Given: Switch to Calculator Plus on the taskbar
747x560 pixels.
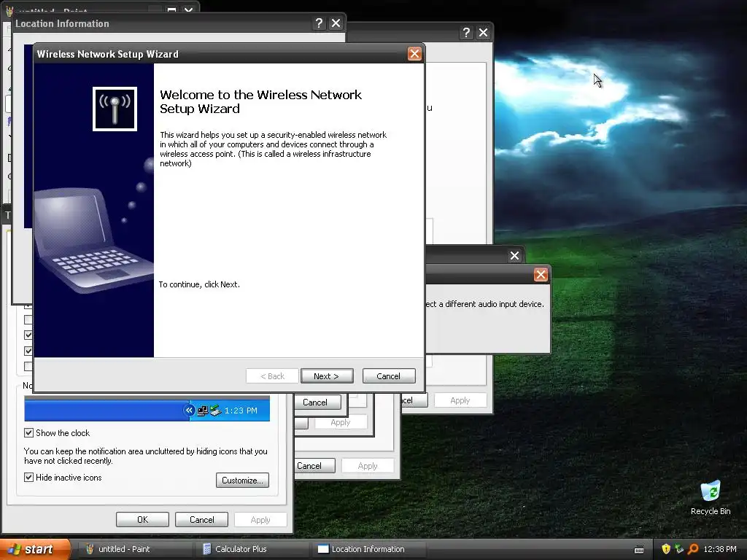Looking at the screenshot, I should pos(253,549).
